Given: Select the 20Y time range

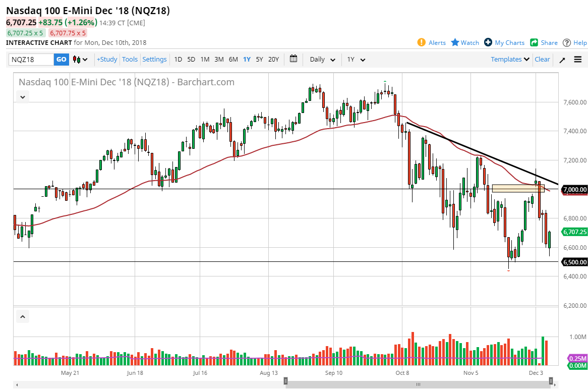Looking at the screenshot, I should (x=273, y=59).
